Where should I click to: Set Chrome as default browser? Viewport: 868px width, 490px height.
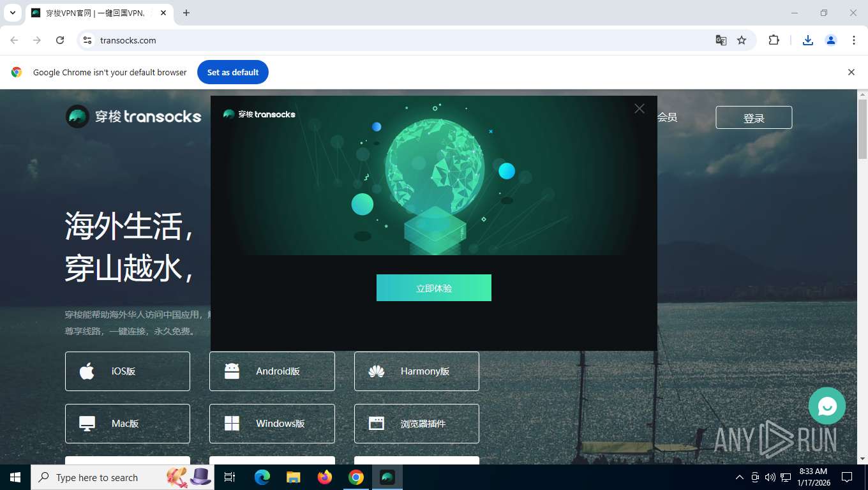(233, 72)
